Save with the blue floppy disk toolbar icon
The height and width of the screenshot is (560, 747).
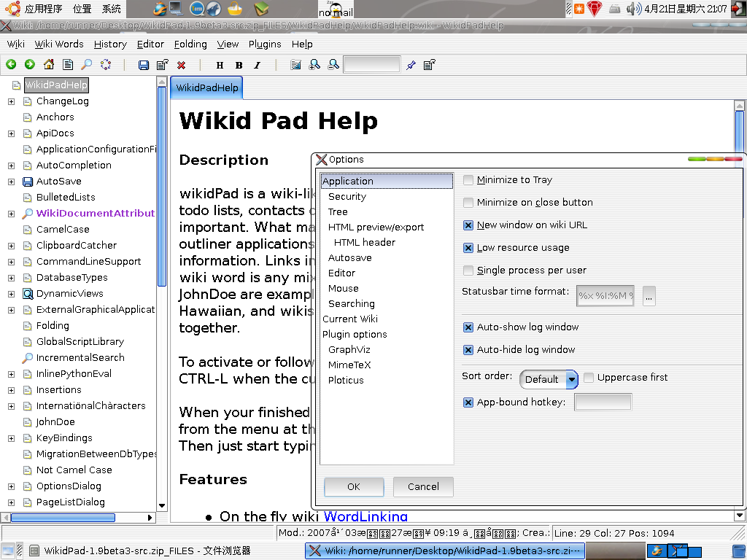point(144,65)
